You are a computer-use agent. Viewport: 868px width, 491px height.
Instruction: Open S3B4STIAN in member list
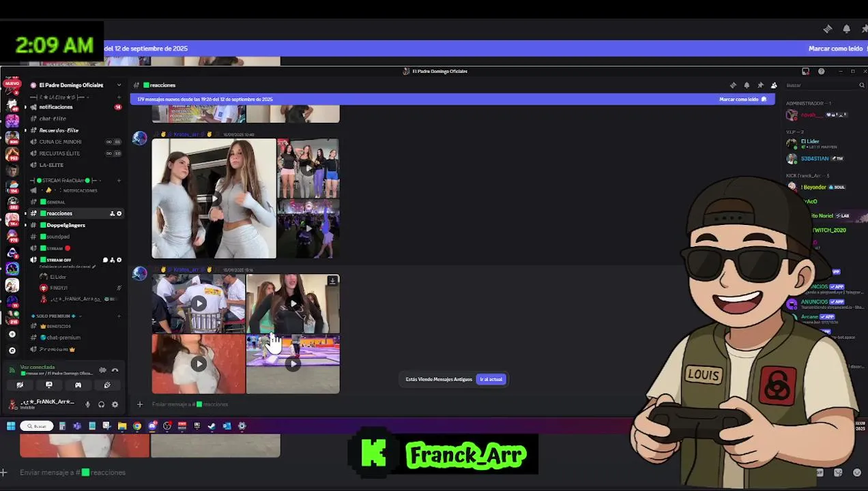point(814,159)
